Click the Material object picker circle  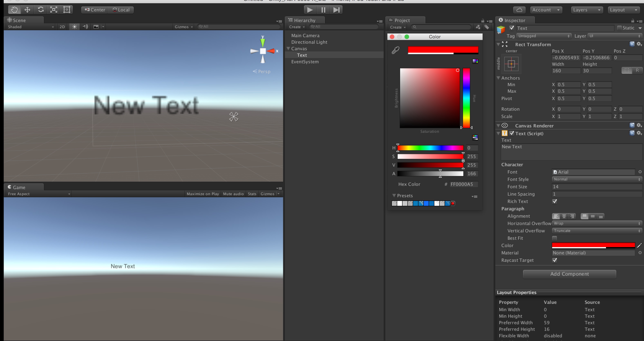pyautogui.click(x=640, y=253)
